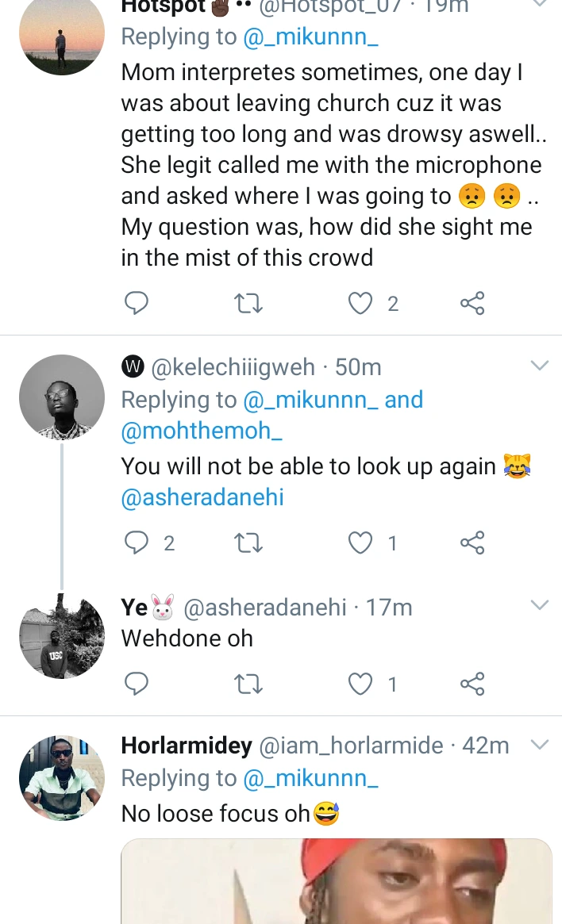562x924 pixels.
Task: Open the @asheradanehi mention link
Action: click(202, 497)
